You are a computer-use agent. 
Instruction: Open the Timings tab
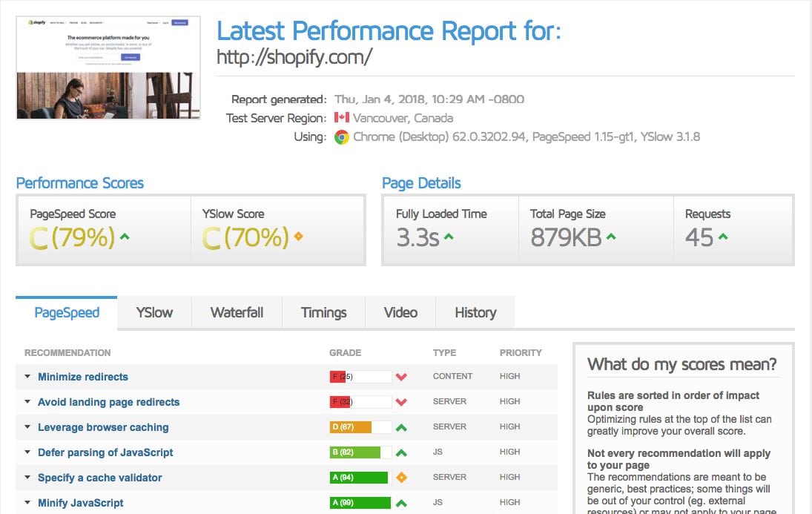coord(323,313)
